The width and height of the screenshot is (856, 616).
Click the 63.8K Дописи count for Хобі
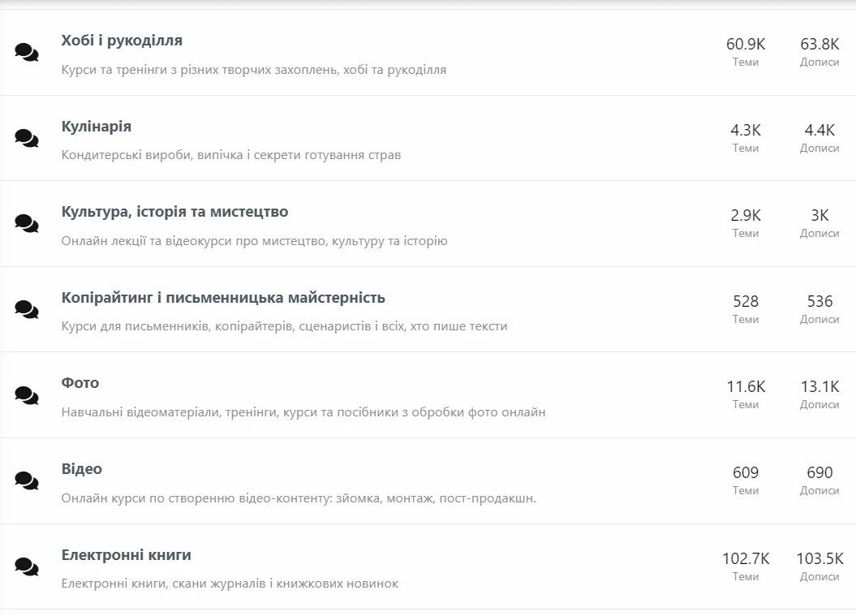[821, 45]
